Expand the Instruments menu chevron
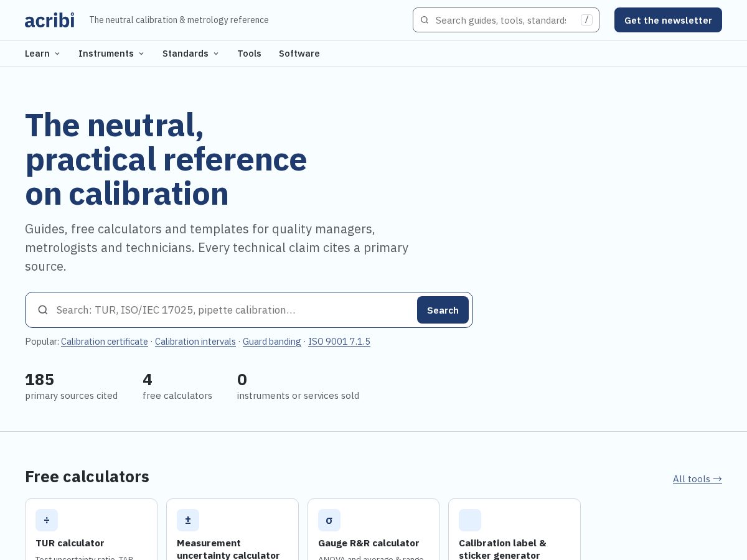This screenshot has width=747, height=560. point(141,54)
